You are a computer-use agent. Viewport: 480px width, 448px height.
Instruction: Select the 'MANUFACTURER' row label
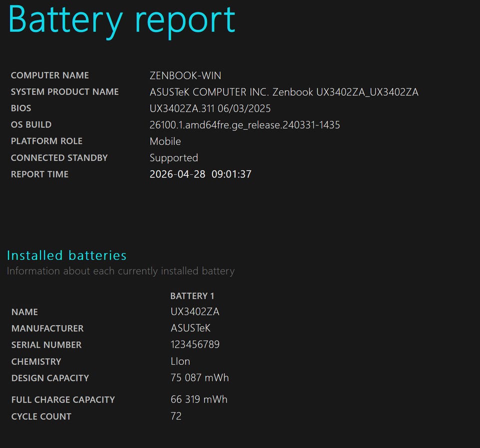(x=47, y=328)
